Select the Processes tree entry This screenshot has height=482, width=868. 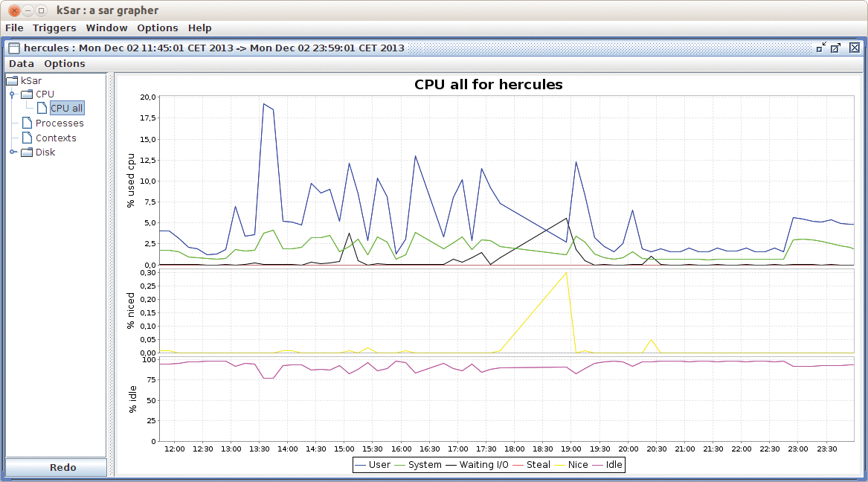coord(60,123)
